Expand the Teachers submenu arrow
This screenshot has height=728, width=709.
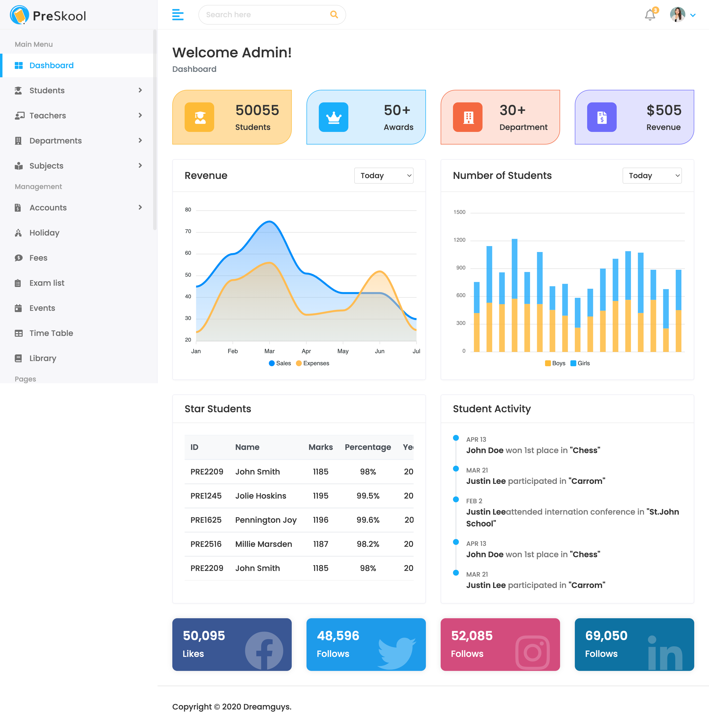click(x=140, y=115)
